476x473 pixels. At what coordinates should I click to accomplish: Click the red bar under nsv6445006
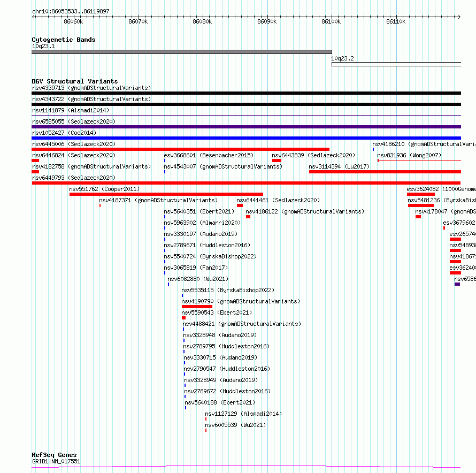point(180,149)
